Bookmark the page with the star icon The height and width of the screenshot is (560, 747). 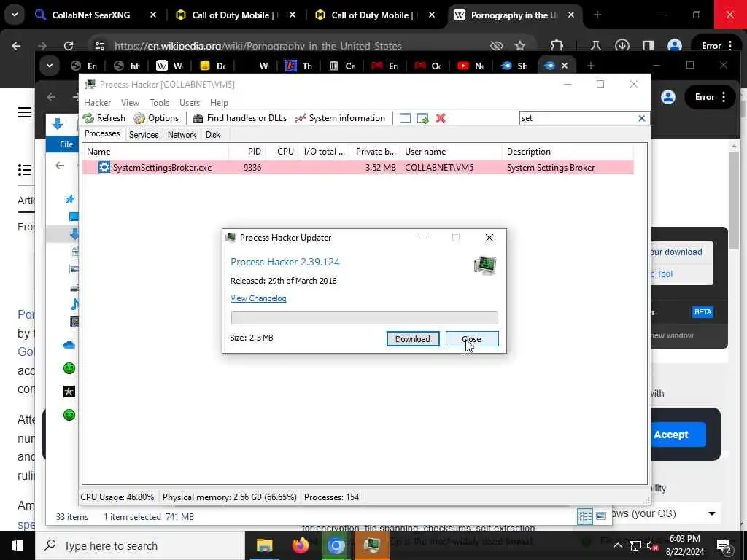[x=519, y=46]
